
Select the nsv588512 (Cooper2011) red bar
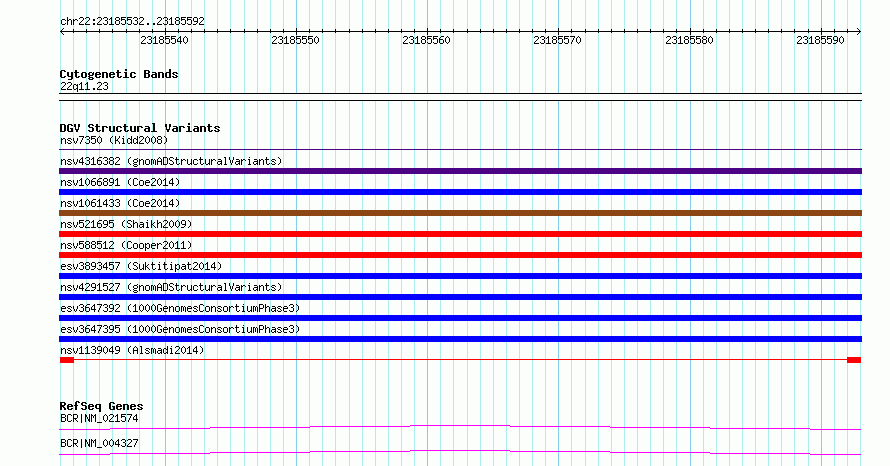[460, 255]
